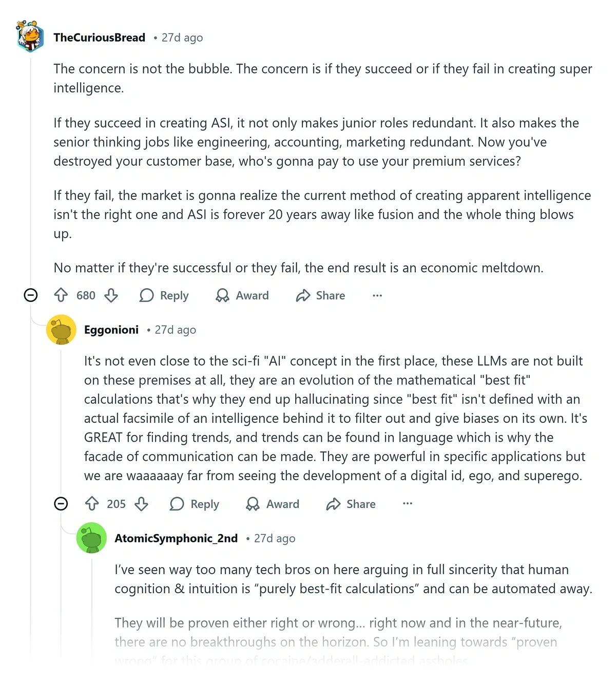Screen dimensions: 616x680
Task: Upvote TheCuriousBread's comment
Action: (x=61, y=295)
